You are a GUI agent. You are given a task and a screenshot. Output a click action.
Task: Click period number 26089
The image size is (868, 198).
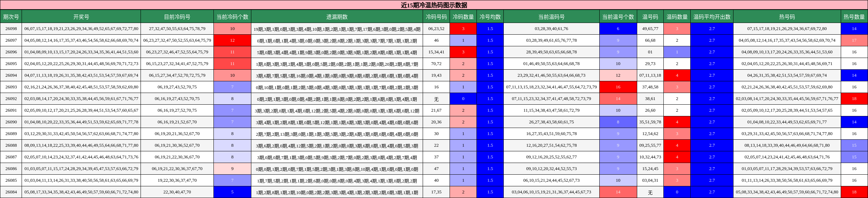pyautogui.click(x=11, y=134)
